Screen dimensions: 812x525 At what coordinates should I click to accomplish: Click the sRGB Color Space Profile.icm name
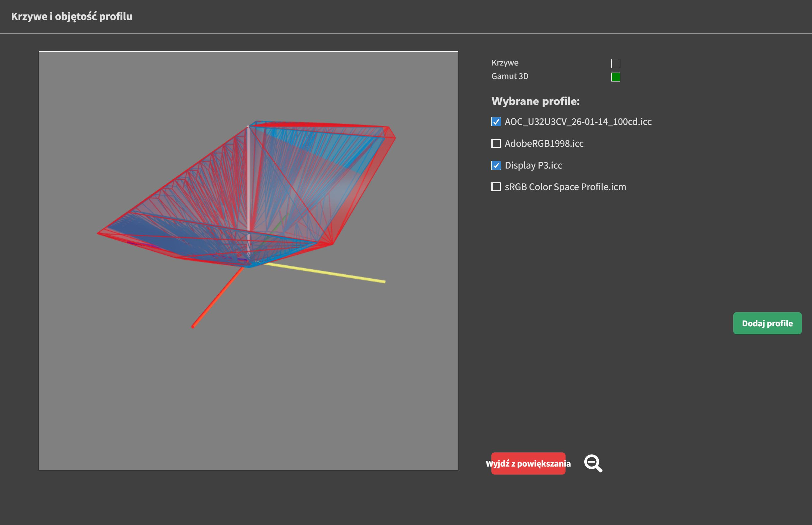565,187
